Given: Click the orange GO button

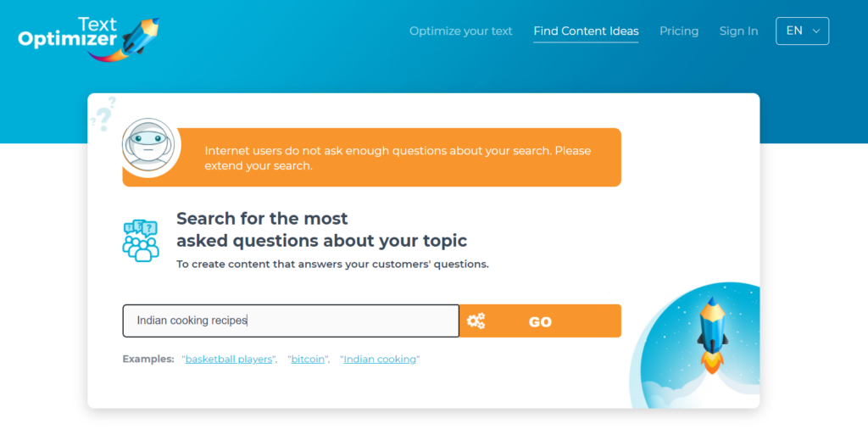Looking at the screenshot, I should [540, 321].
